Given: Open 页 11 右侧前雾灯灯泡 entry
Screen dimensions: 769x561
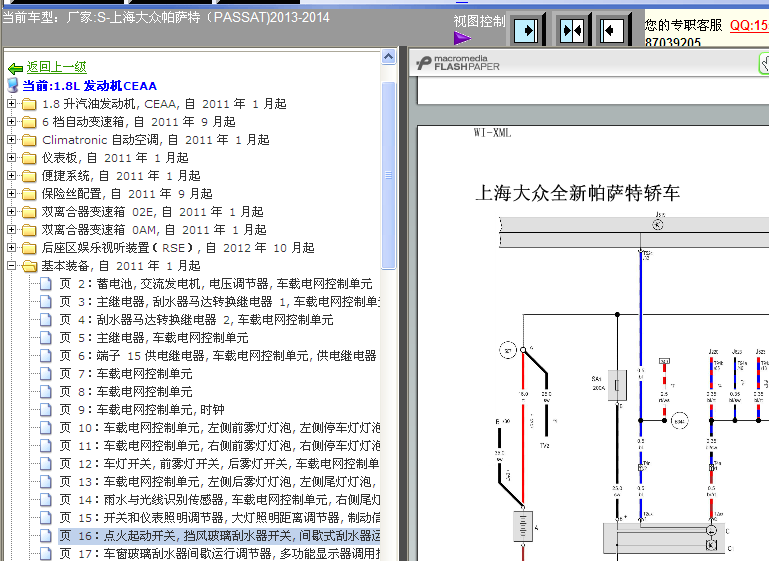Looking at the screenshot, I should coord(219,446).
